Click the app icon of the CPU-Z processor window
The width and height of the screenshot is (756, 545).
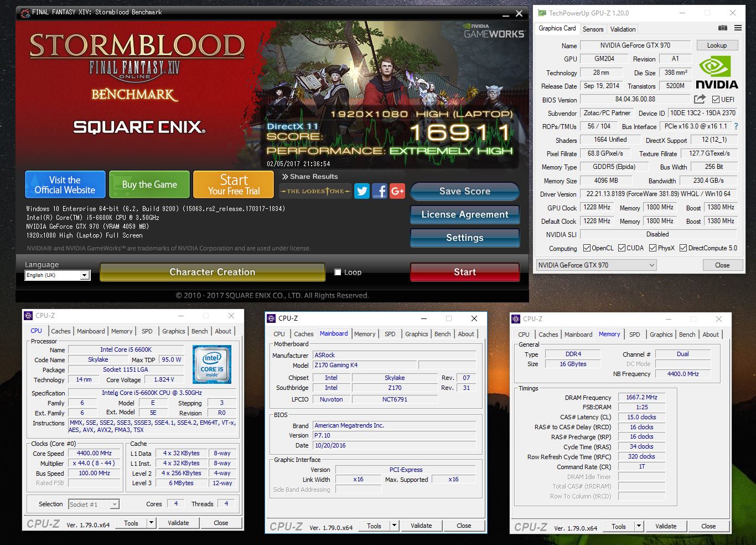pos(28,316)
